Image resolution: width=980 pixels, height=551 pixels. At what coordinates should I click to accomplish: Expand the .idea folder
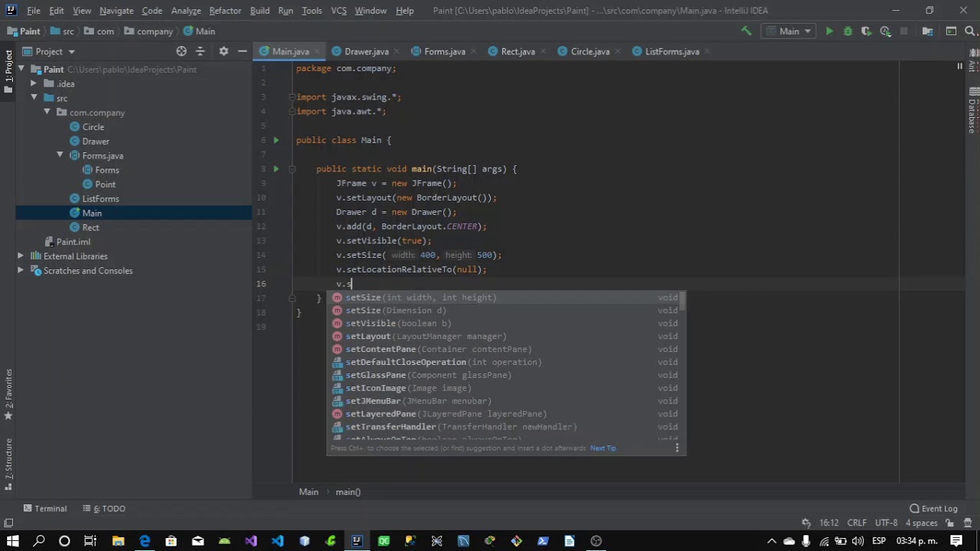[x=34, y=83]
